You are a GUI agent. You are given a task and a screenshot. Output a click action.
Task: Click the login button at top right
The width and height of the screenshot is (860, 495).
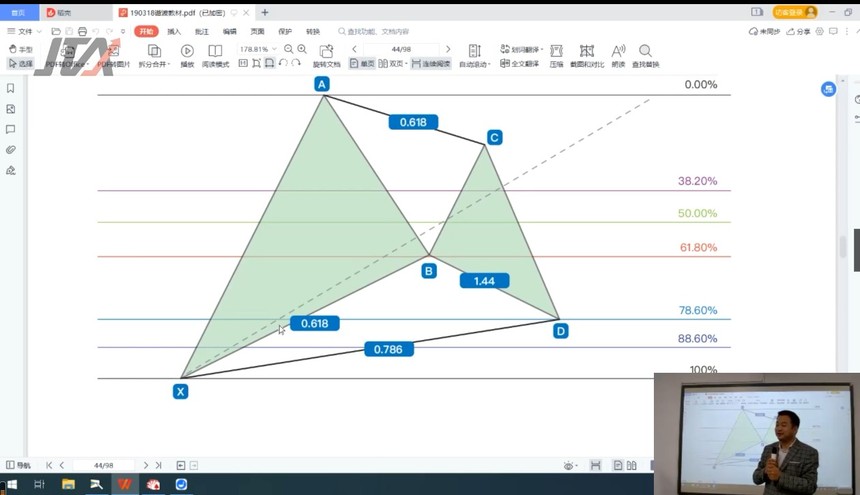pos(795,12)
